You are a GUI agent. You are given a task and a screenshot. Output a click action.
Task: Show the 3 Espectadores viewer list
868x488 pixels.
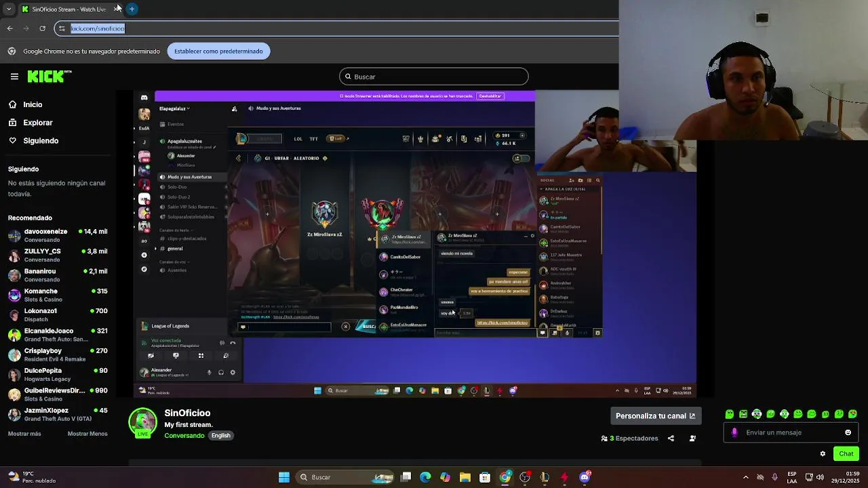point(630,439)
